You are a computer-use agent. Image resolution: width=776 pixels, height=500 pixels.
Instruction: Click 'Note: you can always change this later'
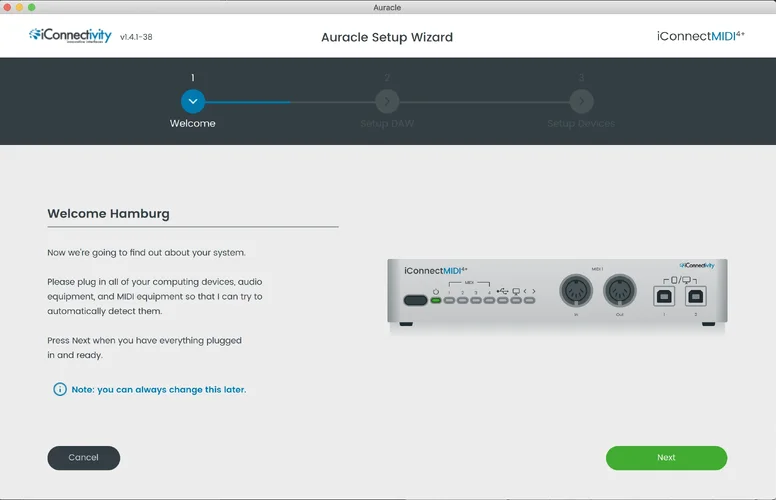pos(158,390)
